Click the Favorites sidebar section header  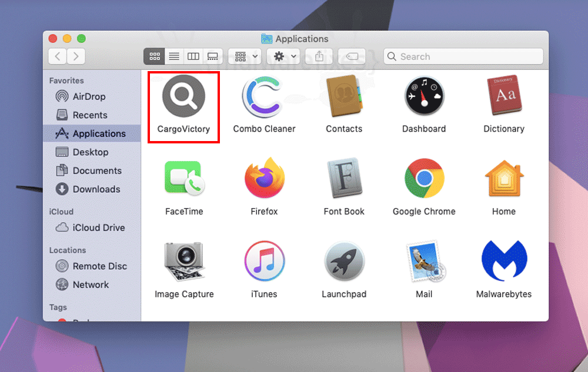click(x=66, y=81)
